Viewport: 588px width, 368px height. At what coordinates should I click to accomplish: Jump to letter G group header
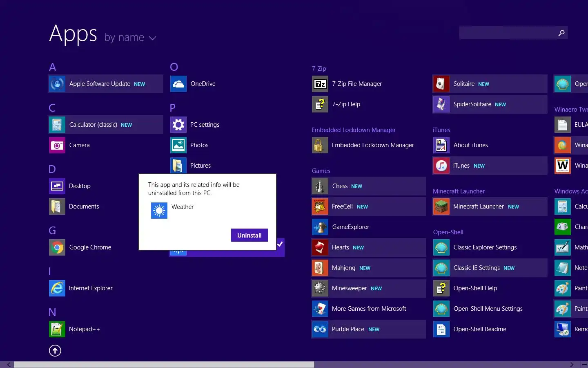pyautogui.click(x=52, y=231)
